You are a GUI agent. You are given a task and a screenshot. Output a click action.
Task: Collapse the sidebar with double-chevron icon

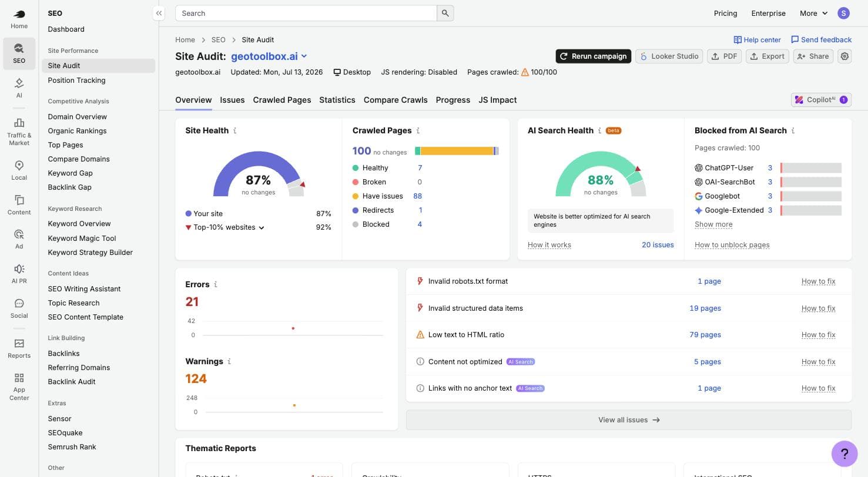[x=159, y=13]
